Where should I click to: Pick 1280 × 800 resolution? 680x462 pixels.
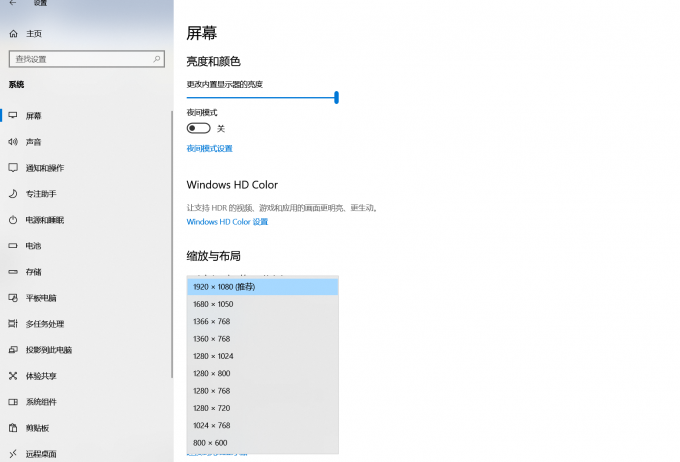[262, 374]
